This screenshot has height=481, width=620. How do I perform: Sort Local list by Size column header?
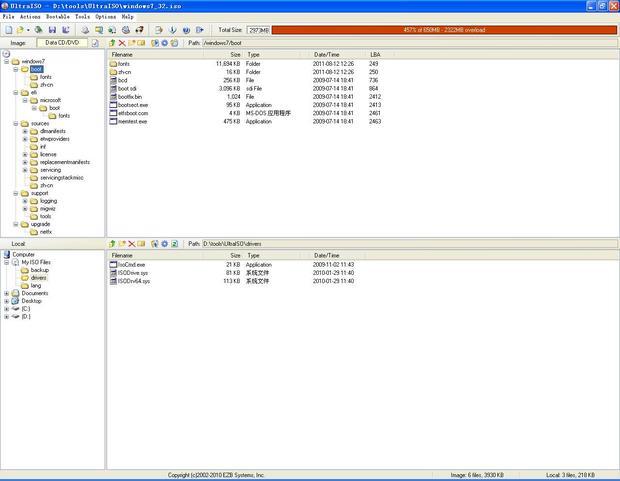[x=223, y=256]
